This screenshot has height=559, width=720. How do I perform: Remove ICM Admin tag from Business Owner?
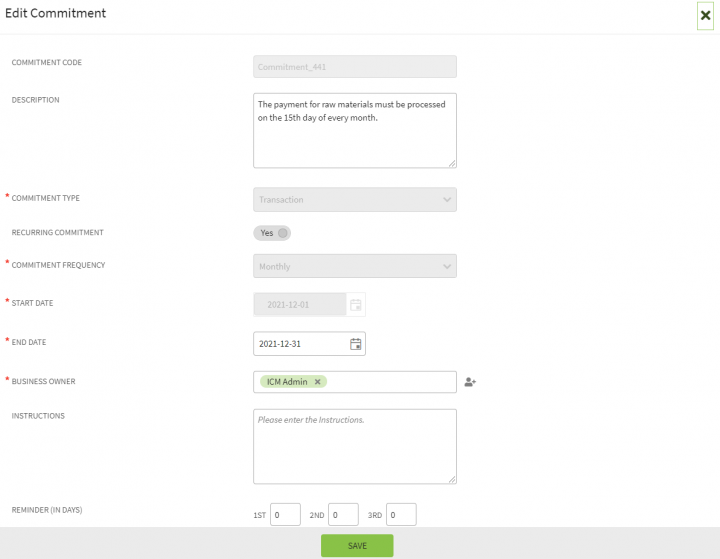(318, 382)
